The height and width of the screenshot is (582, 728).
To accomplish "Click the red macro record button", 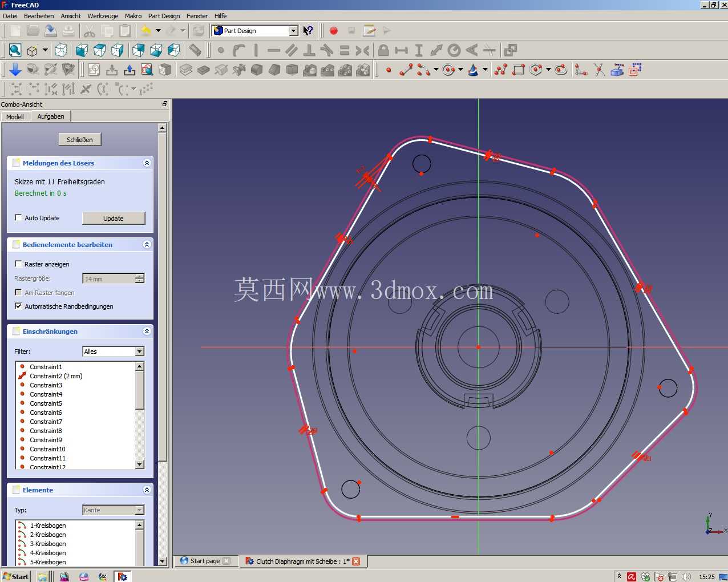I will click(x=334, y=31).
